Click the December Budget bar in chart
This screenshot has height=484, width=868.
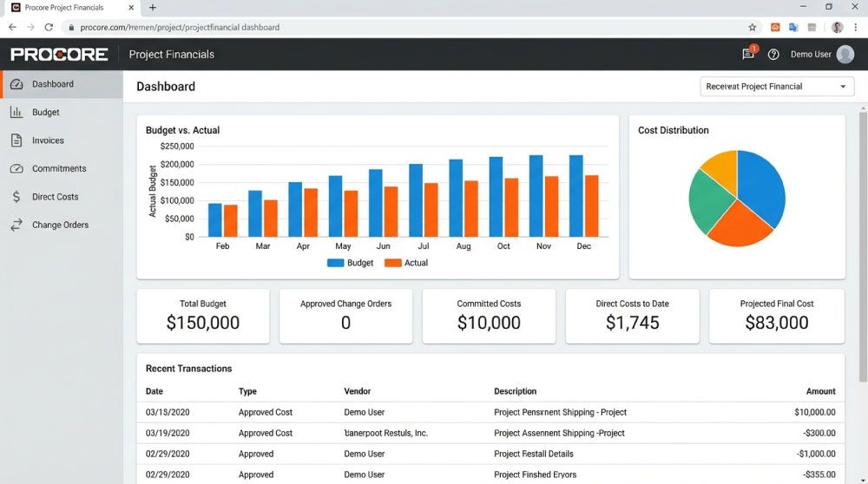(x=576, y=196)
